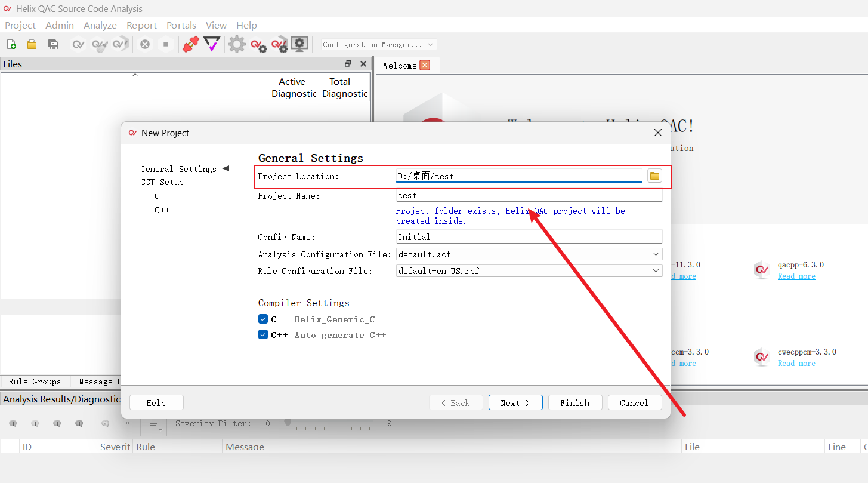Screen dimensions: 868x483
Task: Click the qacpp-6.3.0 component icon
Action: (762, 270)
